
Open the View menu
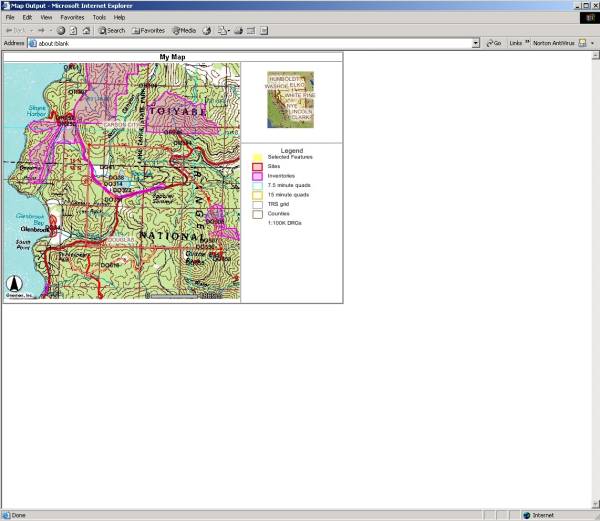(x=46, y=17)
